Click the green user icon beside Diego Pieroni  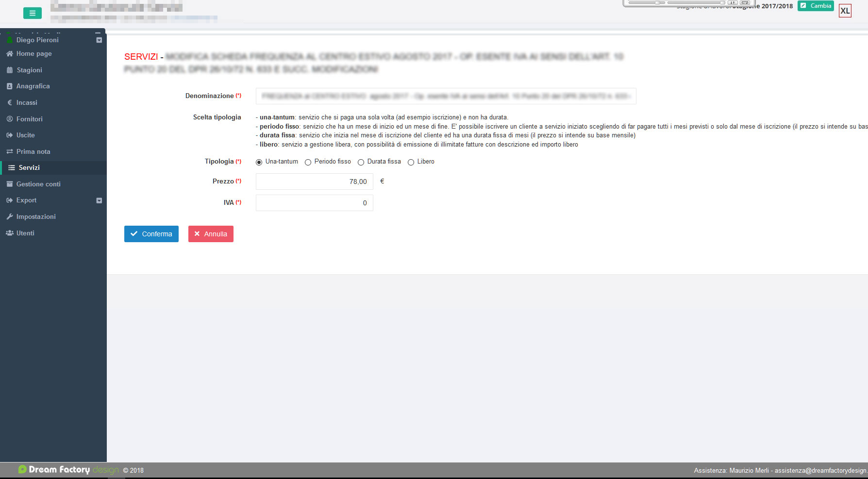(10, 40)
